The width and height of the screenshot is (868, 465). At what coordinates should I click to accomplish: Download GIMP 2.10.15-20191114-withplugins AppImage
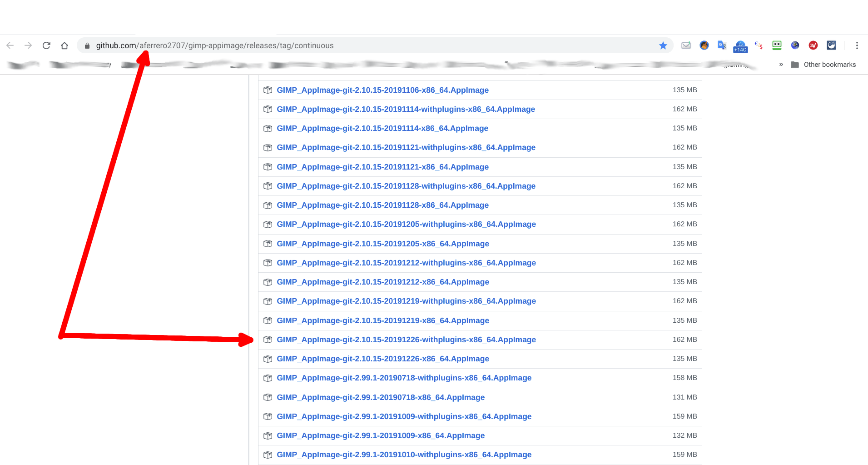(x=406, y=109)
